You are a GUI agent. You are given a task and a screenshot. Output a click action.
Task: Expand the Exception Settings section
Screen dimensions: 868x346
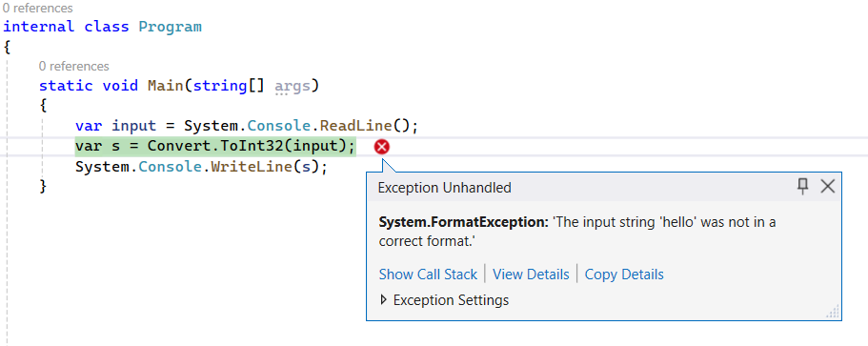[384, 300]
